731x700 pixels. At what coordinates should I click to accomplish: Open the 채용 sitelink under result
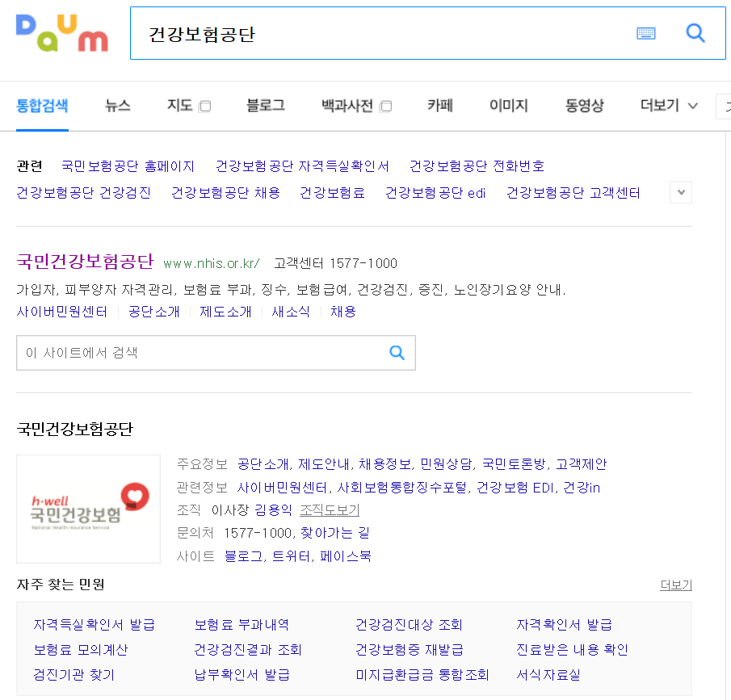click(343, 312)
